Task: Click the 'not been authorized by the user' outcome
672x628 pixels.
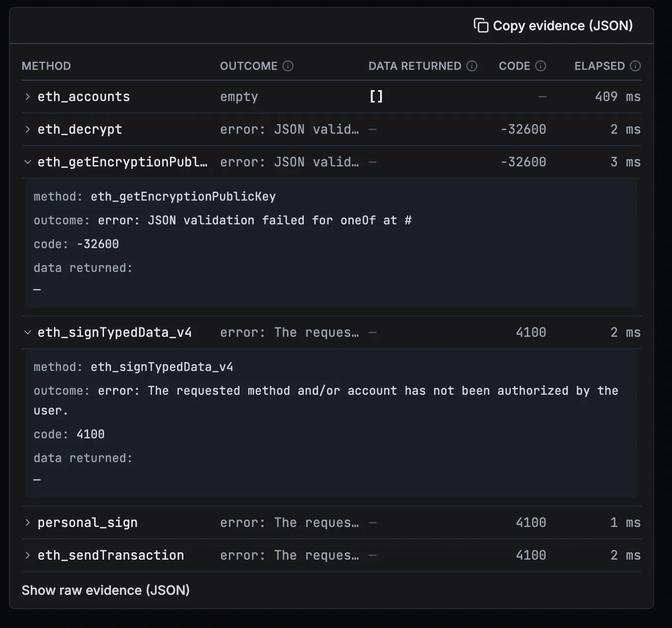Action: (x=326, y=400)
